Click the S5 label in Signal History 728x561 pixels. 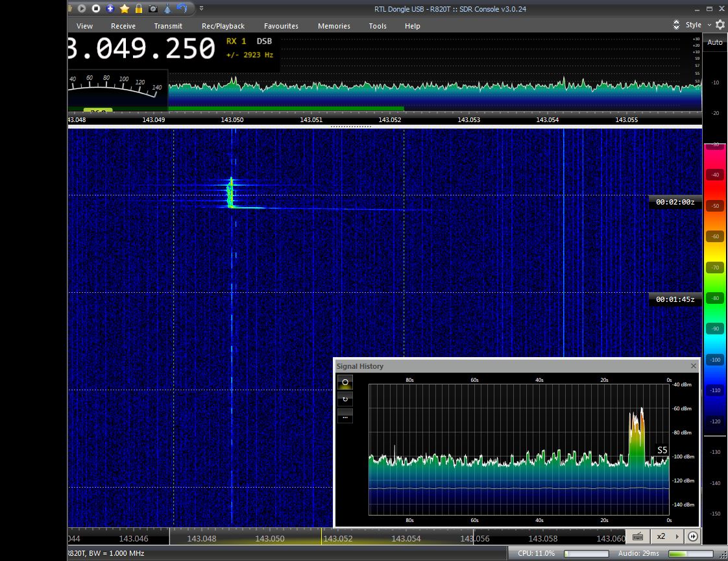[x=662, y=450]
